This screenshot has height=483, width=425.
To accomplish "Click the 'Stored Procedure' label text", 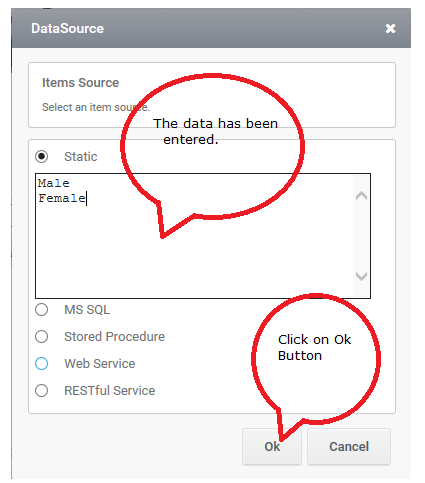I will 114,337.
